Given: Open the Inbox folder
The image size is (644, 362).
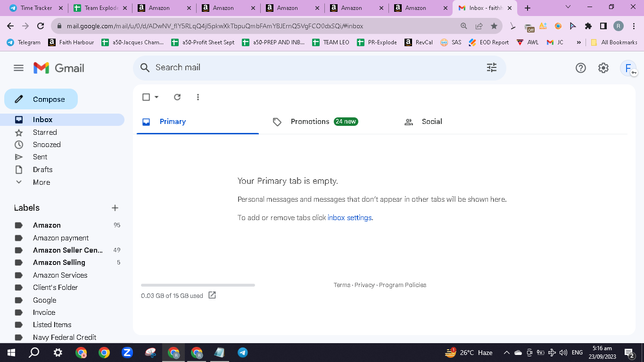Looking at the screenshot, I should (x=62, y=120).
